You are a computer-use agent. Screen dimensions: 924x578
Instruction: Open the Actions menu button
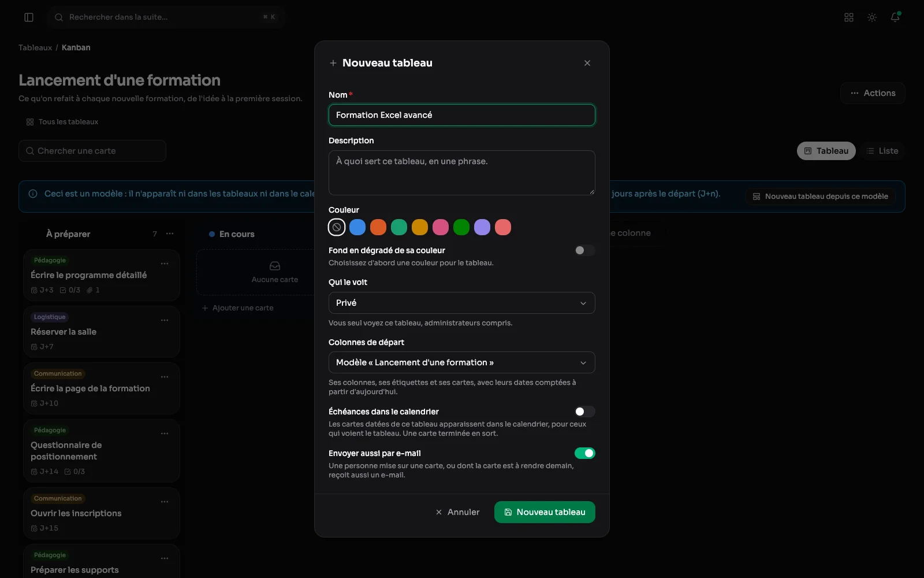[x=873, y=93]
